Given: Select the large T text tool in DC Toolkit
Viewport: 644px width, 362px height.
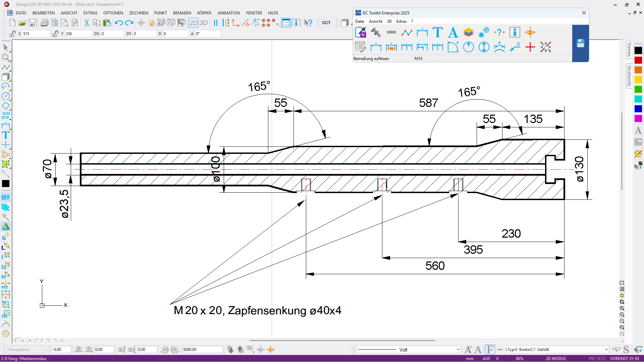Looking at the screenshot, I should (x=437, y=33).
